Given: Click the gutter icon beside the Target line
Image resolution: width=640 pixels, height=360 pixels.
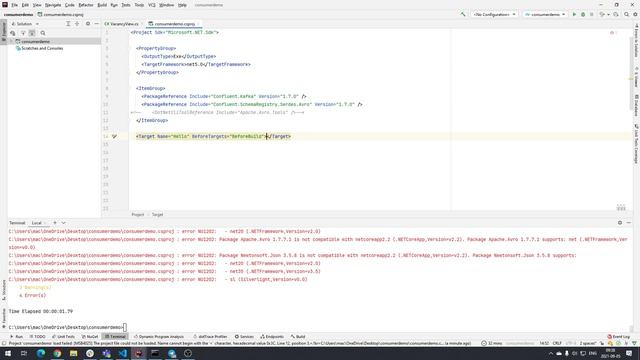Looking at the screenshot, I should 114,136.
